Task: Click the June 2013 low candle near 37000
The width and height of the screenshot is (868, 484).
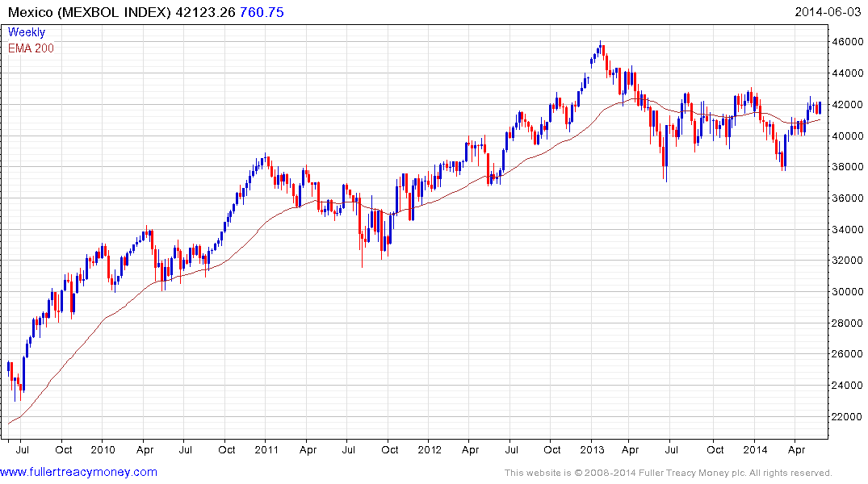Action: point(666,152)
